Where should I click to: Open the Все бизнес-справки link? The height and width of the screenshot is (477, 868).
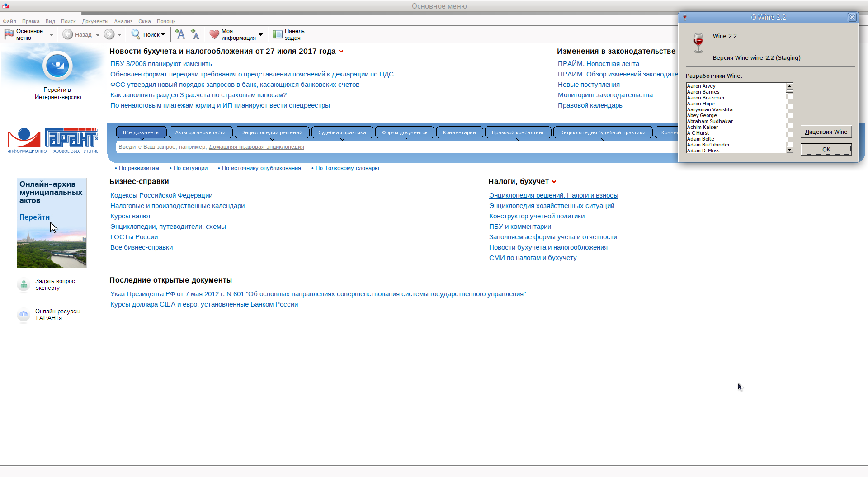click(x=142, y=247)
